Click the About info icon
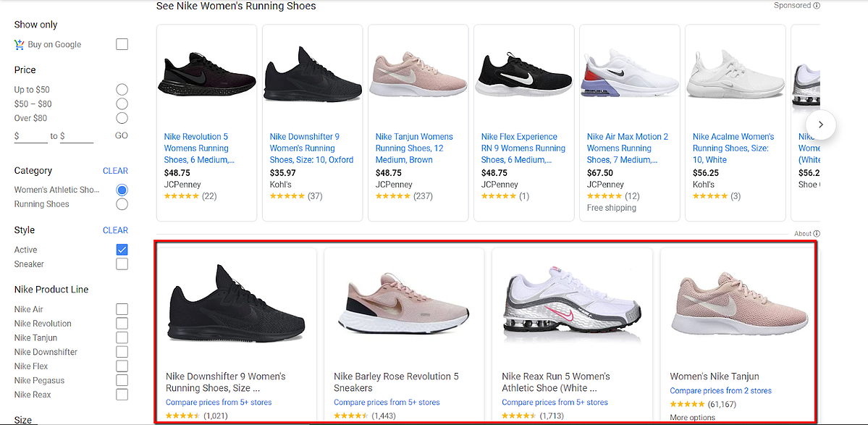This screenshot has width=868, height=425. click(817, 233)
